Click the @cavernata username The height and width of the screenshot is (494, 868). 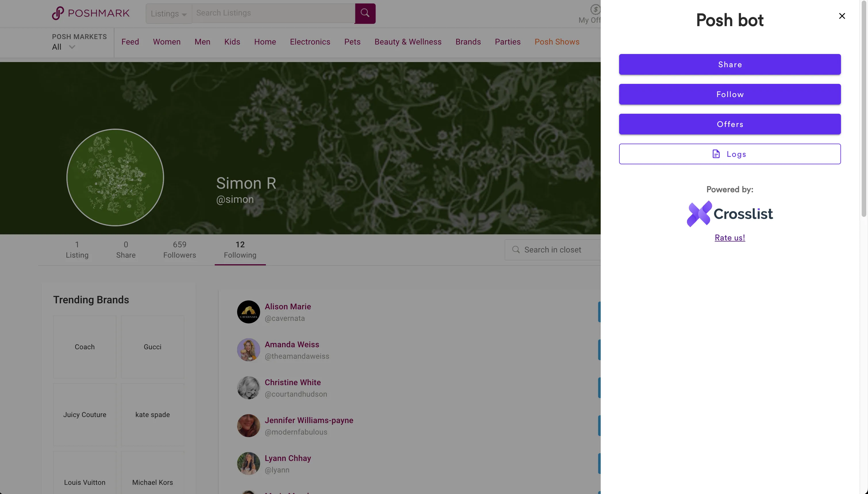(x=285, y=318)
